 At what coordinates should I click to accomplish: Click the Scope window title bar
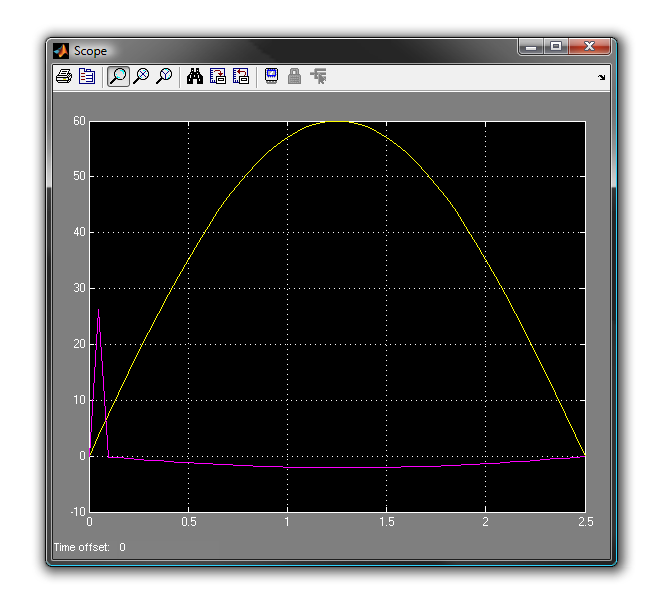(300, 50)
